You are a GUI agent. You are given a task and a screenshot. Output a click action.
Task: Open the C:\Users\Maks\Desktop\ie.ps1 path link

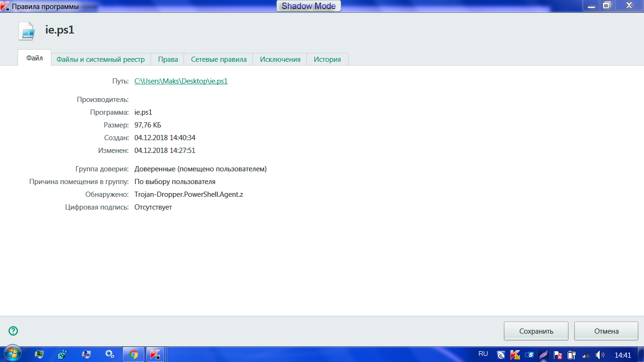click(181, 81)
